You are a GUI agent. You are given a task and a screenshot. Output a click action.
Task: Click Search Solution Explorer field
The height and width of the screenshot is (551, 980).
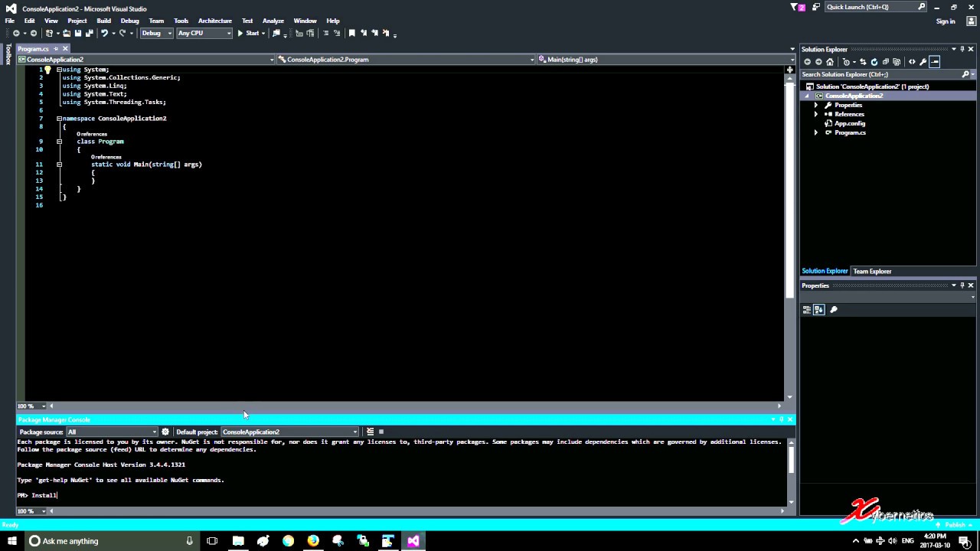tap(887, 74)
